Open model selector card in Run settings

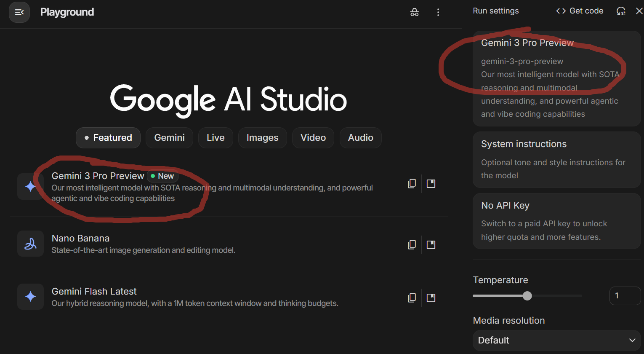click(556, 78)
